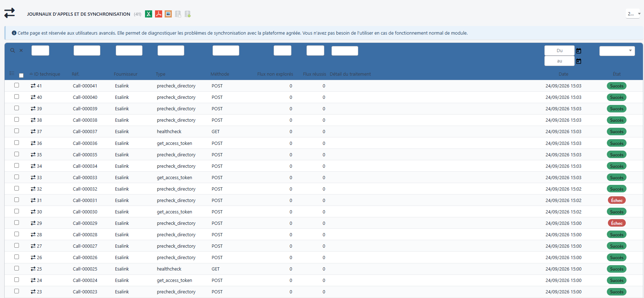This screenshot has width=644, height=298.
Task: Click healthcheck type in row Call-000025
Action: [x=169, y=269]
